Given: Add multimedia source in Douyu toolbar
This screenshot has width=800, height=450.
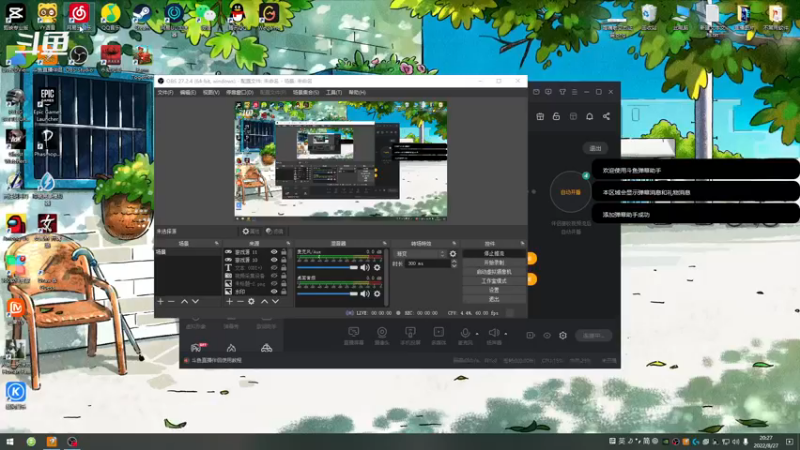Looking at the screenshot, I should (x=439, y=335).
